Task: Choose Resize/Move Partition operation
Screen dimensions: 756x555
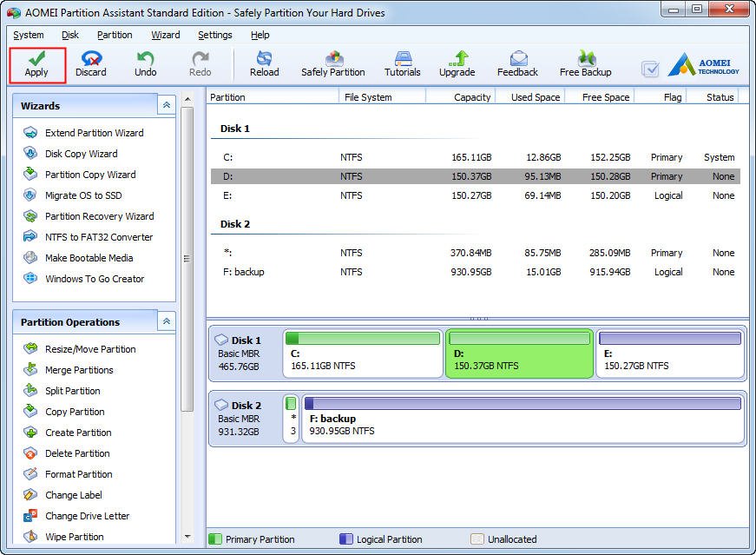Action: point(90,349)
